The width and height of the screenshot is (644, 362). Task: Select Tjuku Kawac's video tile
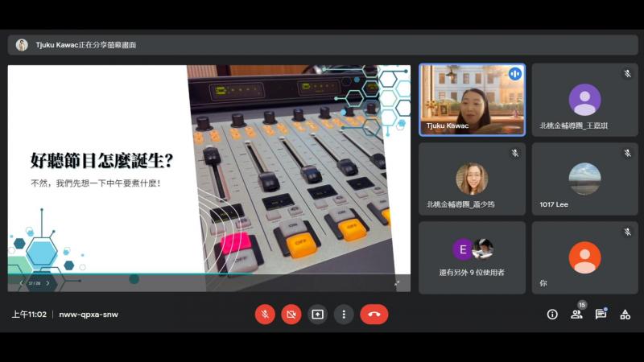pyautogui.click(x=472, y=100)
